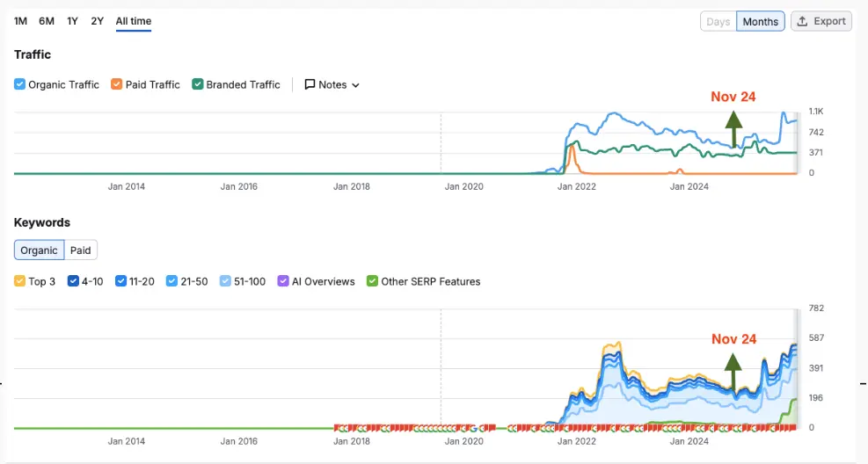Open the Notes dropdown
This screenshot has width=868, height=464.
[x=332, y=84]
